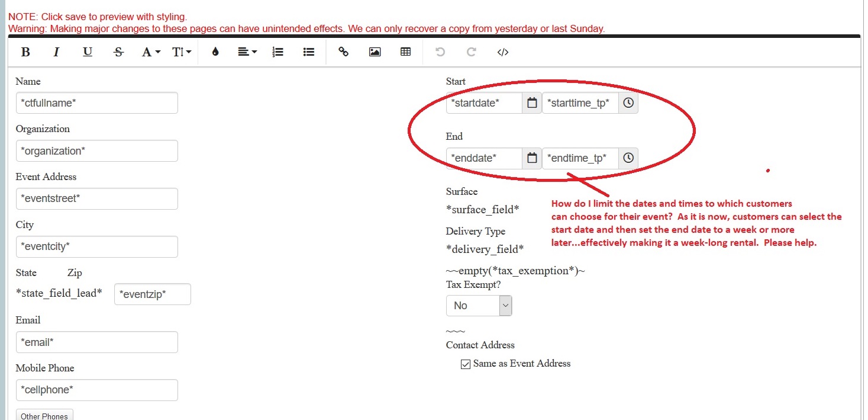
Task: Open the start date calendar picker
Action: point(532,103)
